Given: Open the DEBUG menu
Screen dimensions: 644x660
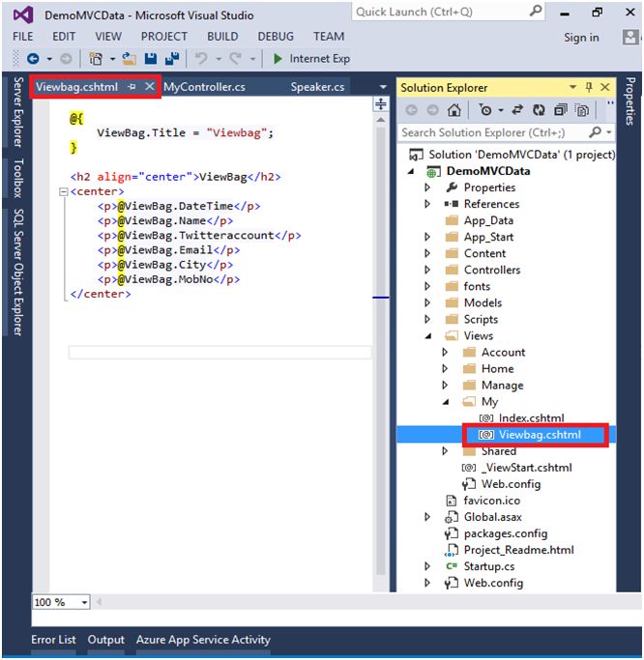Looking at the screenshot, I should (x=276, y=37).
